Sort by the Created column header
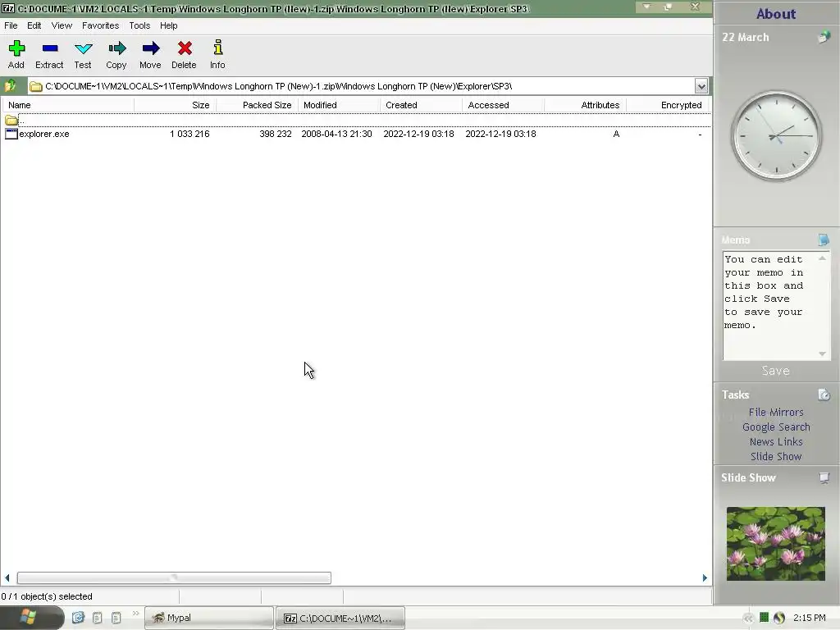The height and width of the screenshot is (630, 840). (x=421, y=105)
